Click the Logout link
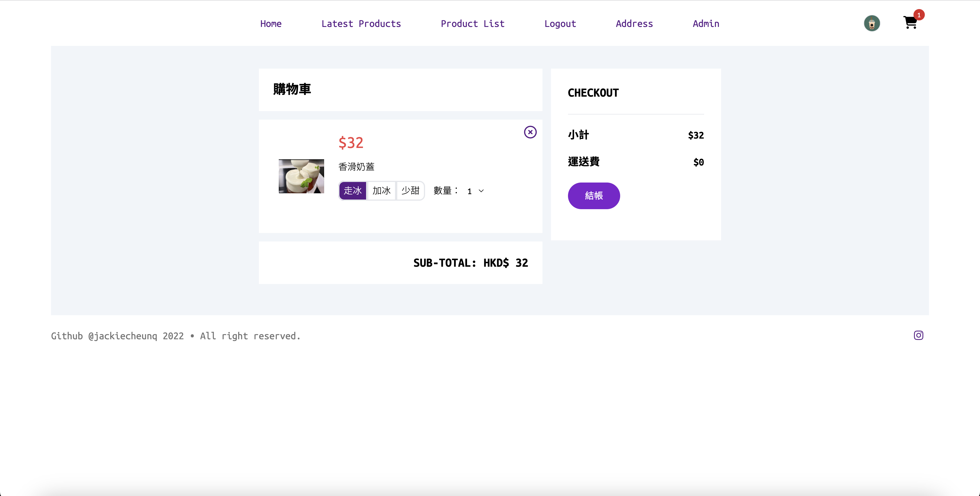Image resolution: width=980 pixels, height=496 pixels. (560, 24)
